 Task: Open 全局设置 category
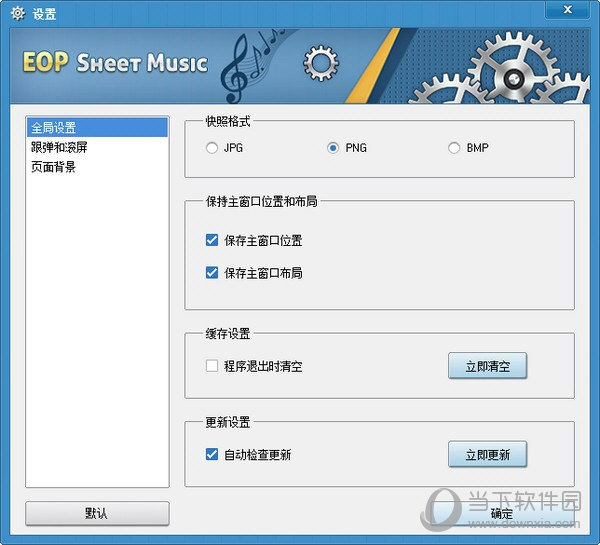(x=97, y=127)
